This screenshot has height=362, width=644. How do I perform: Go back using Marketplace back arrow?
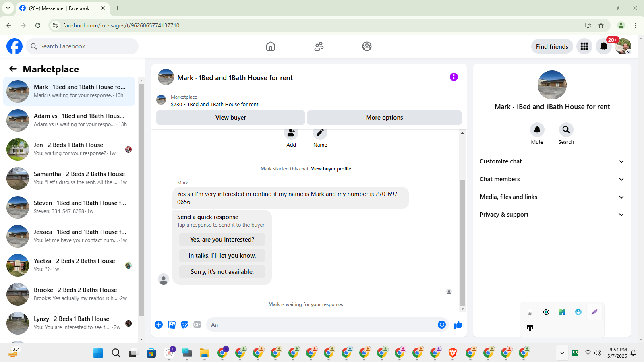coord(13,69)
